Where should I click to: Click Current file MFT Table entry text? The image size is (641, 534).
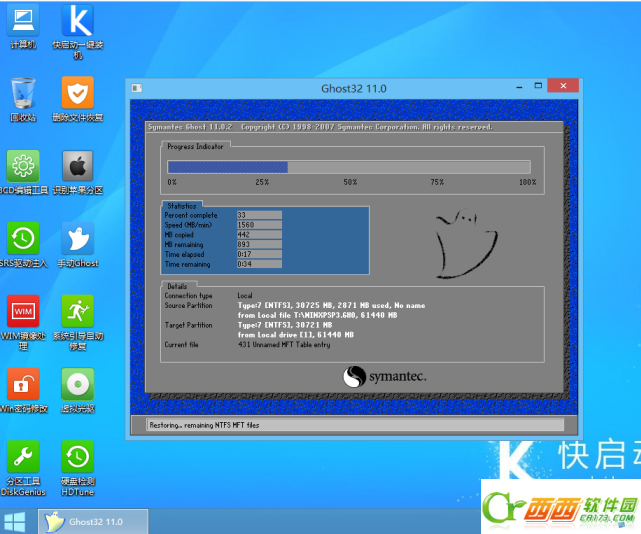(284, 345)
